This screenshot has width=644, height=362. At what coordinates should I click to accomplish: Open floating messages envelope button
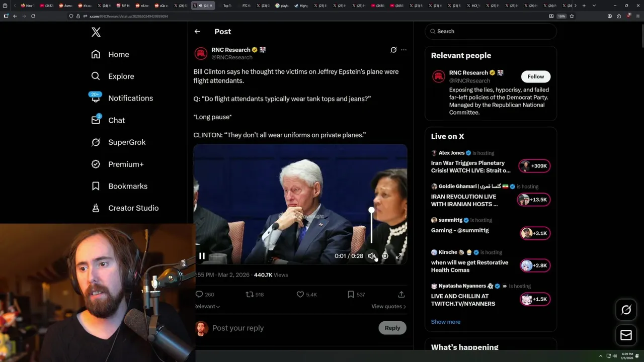tap(626, 335)
